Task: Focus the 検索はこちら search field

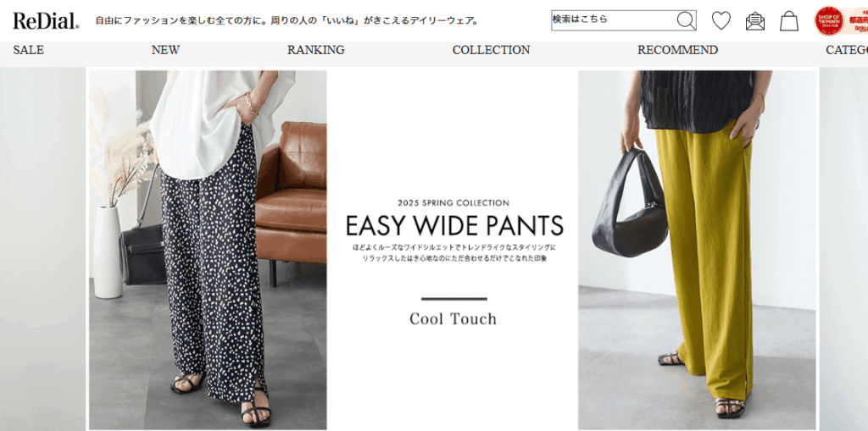Action: point(614,20)
